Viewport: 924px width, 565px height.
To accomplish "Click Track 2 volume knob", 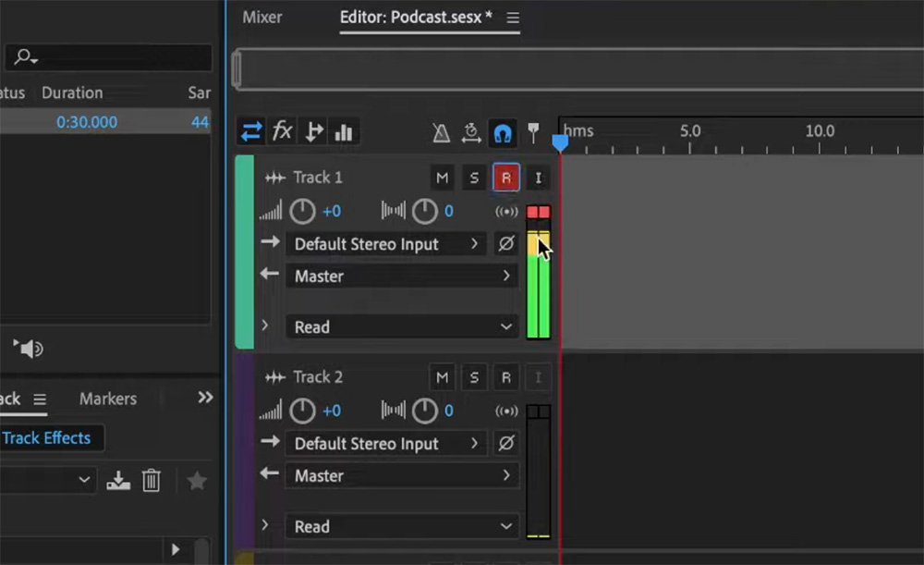I will 302,411.
